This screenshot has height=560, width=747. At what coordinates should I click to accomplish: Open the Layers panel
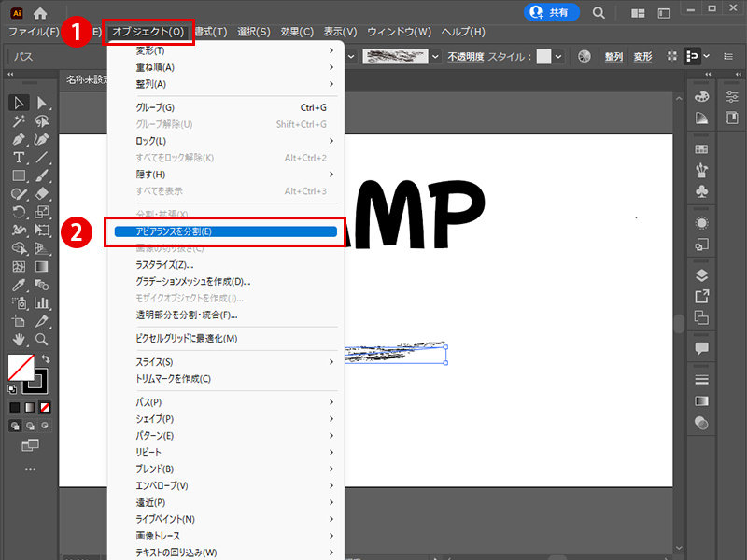click(x=702, y=276)
